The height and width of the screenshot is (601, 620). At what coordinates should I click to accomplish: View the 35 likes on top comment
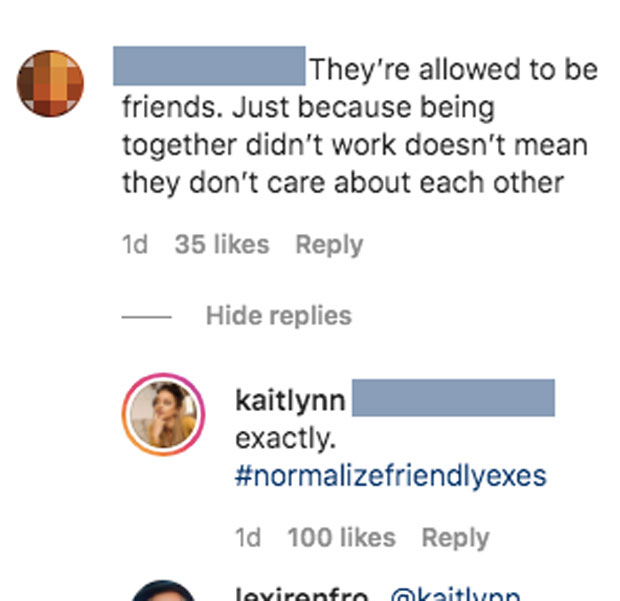click(x=221, y=245)
